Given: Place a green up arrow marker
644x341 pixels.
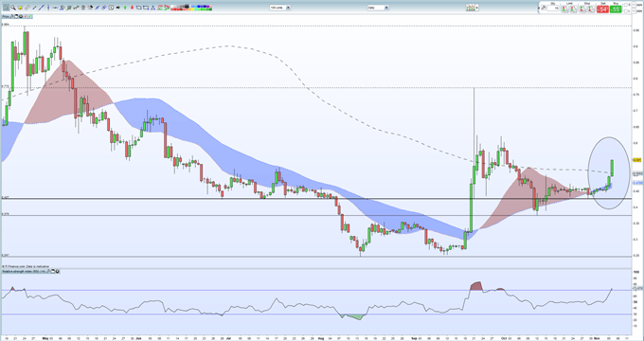Looking at the screenshot, I should pyautogui.click(x=125, y=8).
